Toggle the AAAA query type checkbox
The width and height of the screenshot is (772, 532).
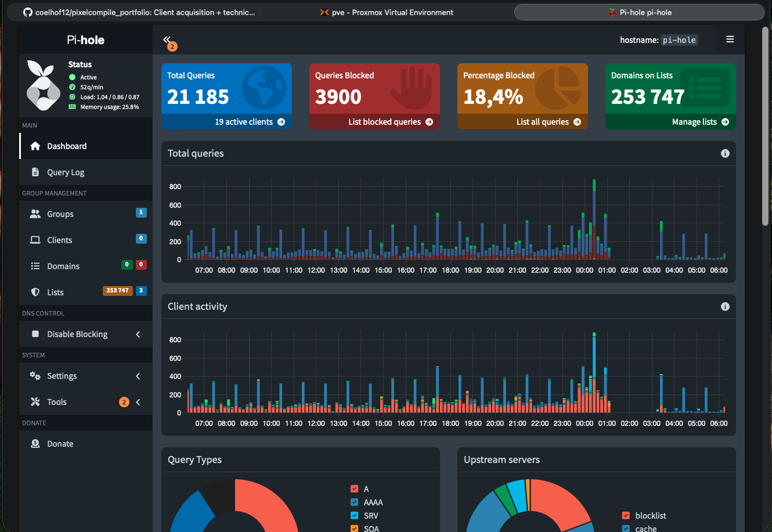[x=355, y=502]
